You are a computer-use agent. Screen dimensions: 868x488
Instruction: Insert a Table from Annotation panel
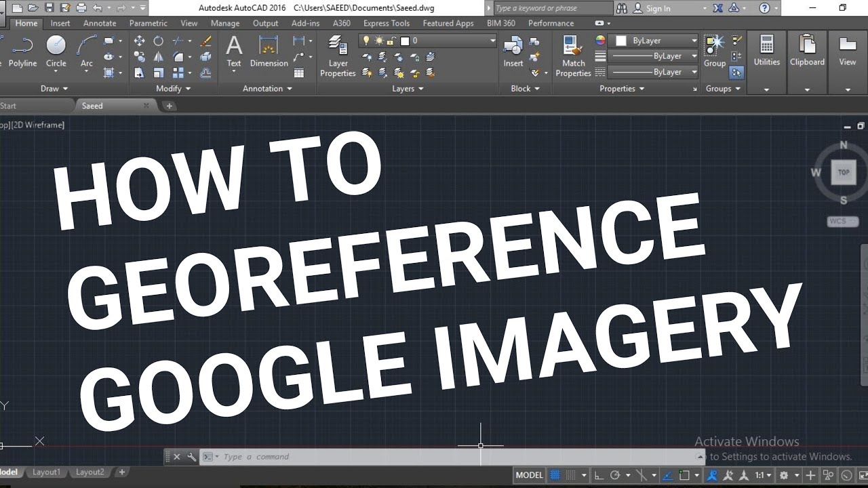point(298,73)
